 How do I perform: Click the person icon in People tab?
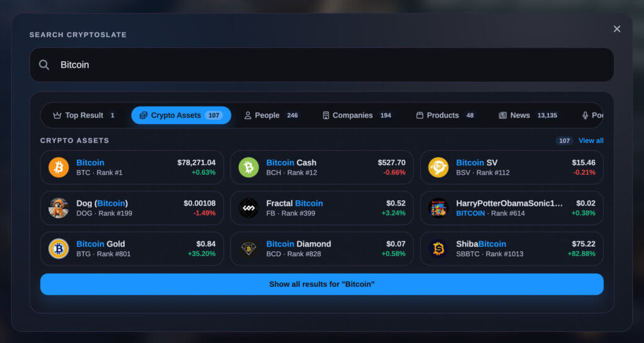[248, 115]
